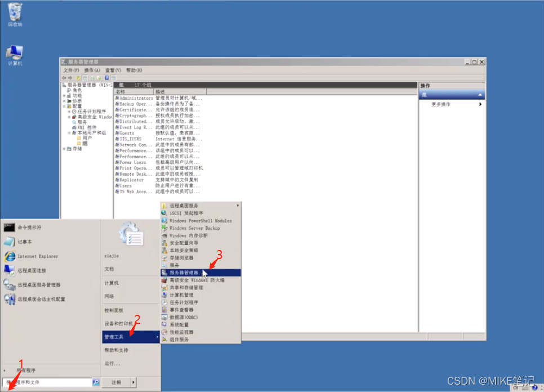544x392 pixels.
Task: Expand the 远程桌面服务 submenu folder
Action: (200, 206)
